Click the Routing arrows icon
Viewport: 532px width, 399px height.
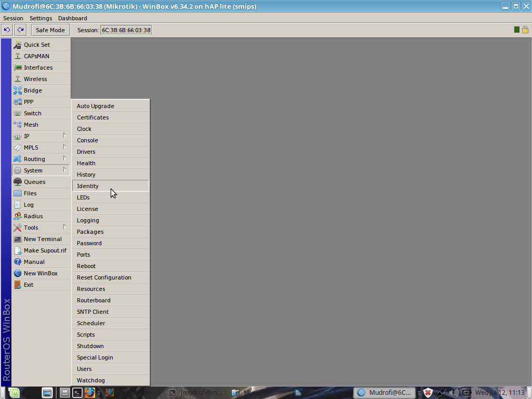click(17, 159)
